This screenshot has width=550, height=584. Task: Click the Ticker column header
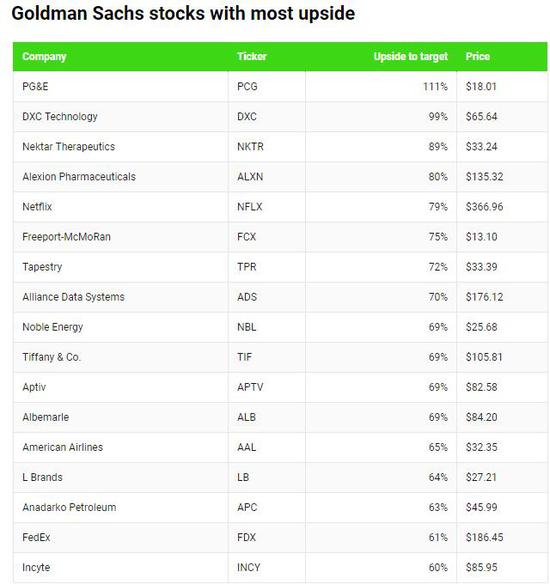pyautogui.click(x=252, y=56)
